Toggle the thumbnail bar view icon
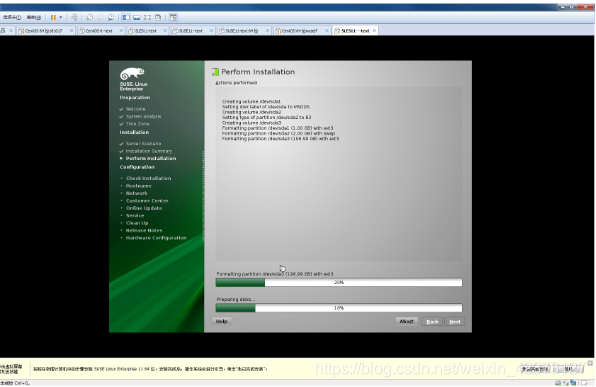The height and width of the screenshot is (387, 596). [x=137, y=17]
